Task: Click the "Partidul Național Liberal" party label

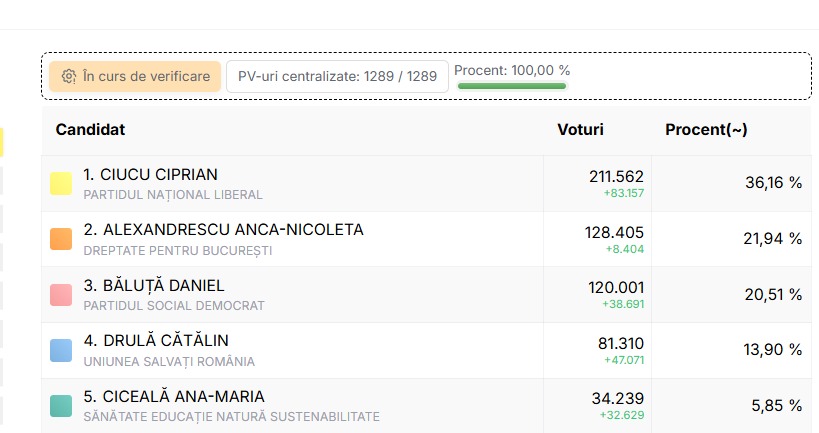Action: [x=173, y=194]
